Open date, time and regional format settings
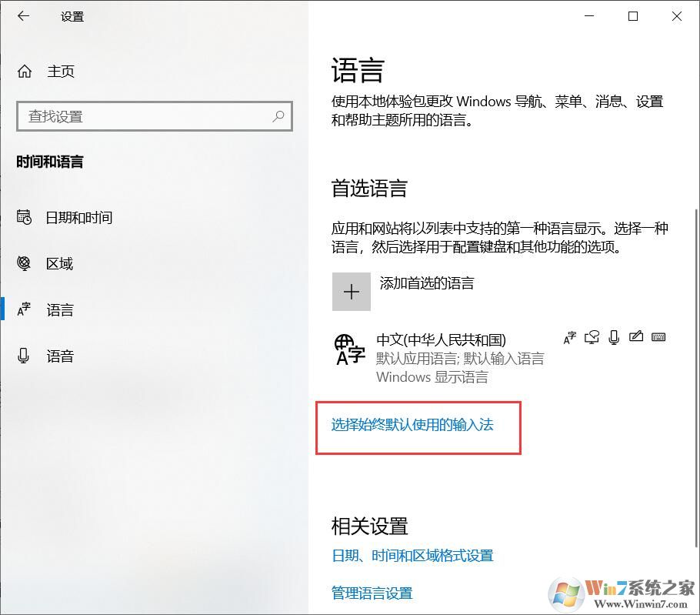The width and height of the screenshot is (700, 615). [412, 556]
